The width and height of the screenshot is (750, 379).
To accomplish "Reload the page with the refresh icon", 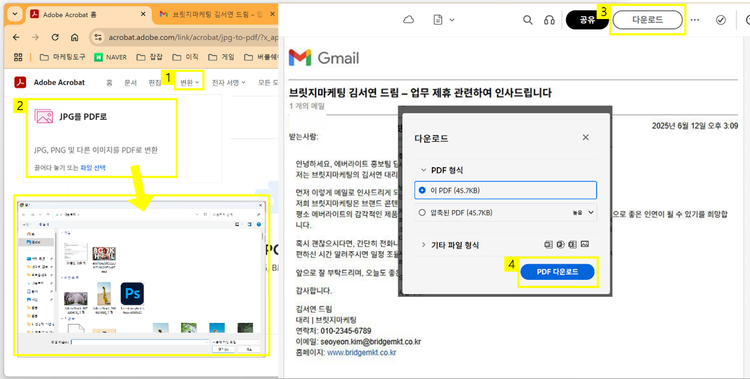I will (x=55, y=37).
